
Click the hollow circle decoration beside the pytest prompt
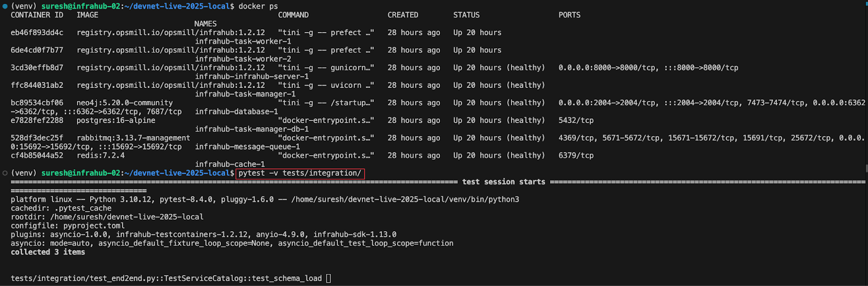[5, 173]
